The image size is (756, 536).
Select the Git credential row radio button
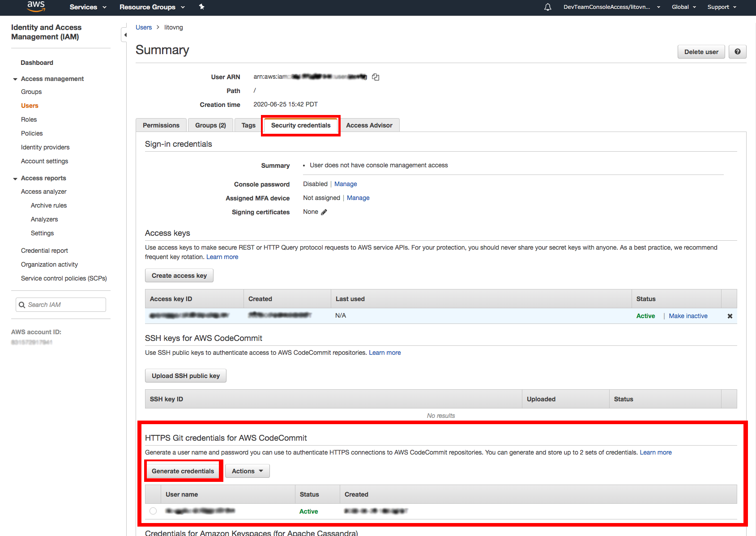(153, 511)
